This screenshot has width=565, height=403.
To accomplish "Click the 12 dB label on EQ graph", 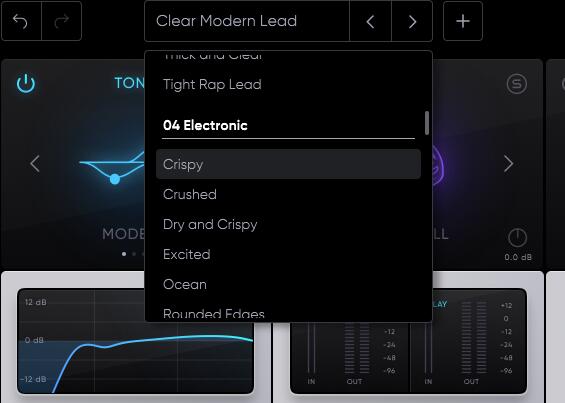I will 36,302.
